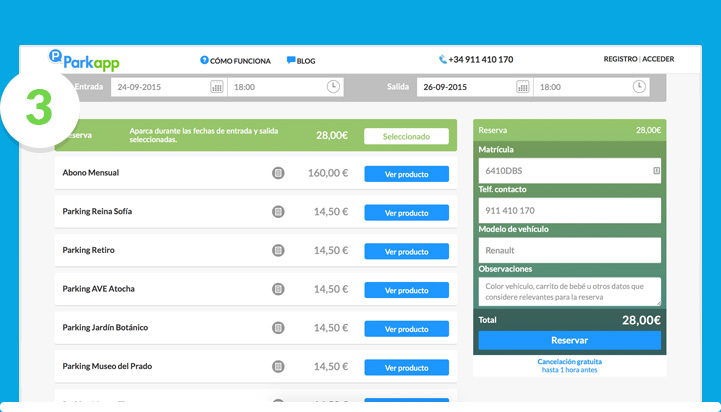Screen dimensions: 721x412
Task: Click info icon for Parking AVE Atocha
Action: point(278,289)
